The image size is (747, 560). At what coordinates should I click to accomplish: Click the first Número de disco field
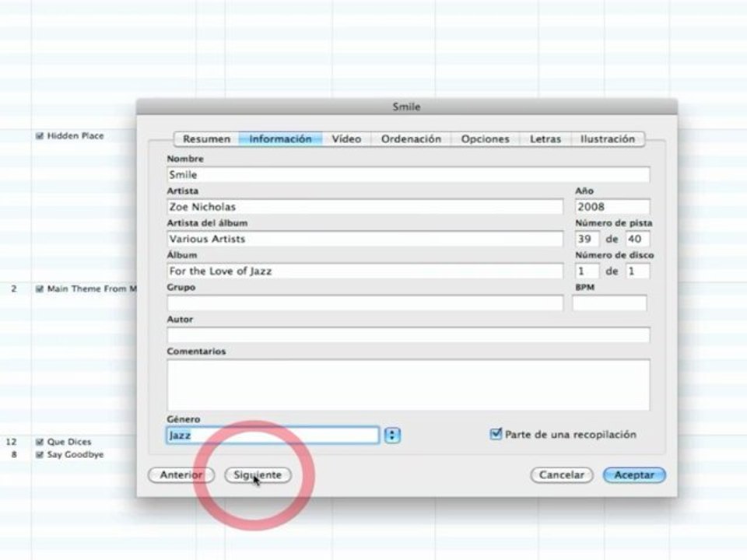tap(587, 271)
